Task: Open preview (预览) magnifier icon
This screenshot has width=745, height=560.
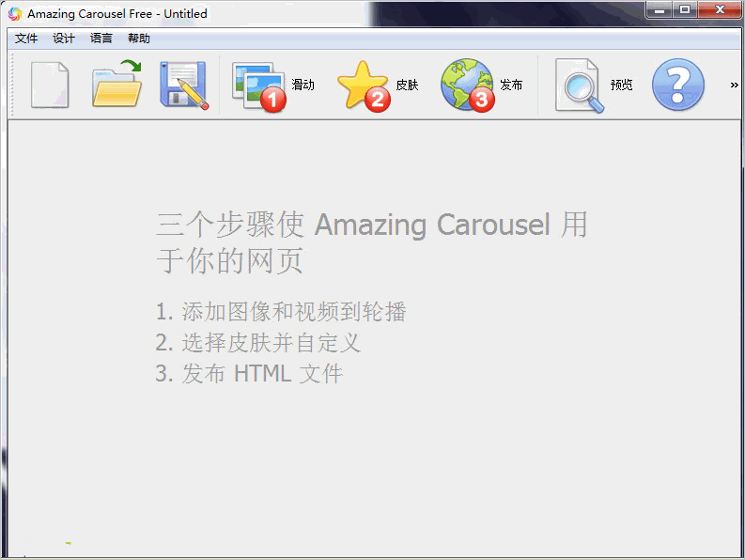Action: click(x=579, y=86)
